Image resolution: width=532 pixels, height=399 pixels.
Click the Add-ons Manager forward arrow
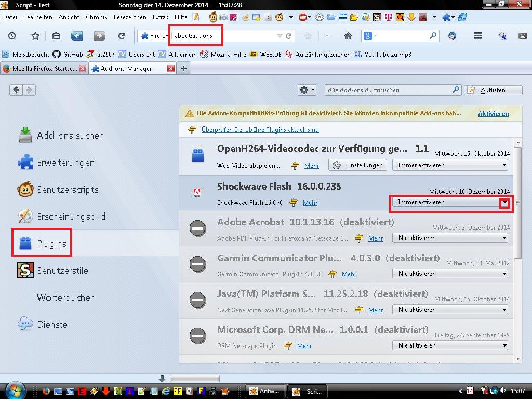tap(29, 89)
